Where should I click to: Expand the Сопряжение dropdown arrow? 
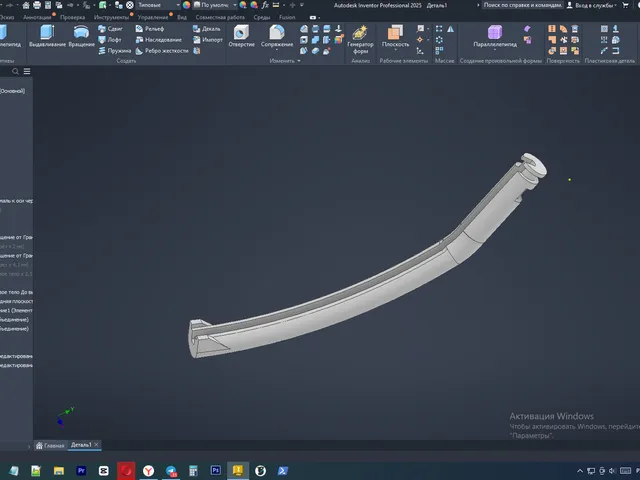[x=277, y=50]
